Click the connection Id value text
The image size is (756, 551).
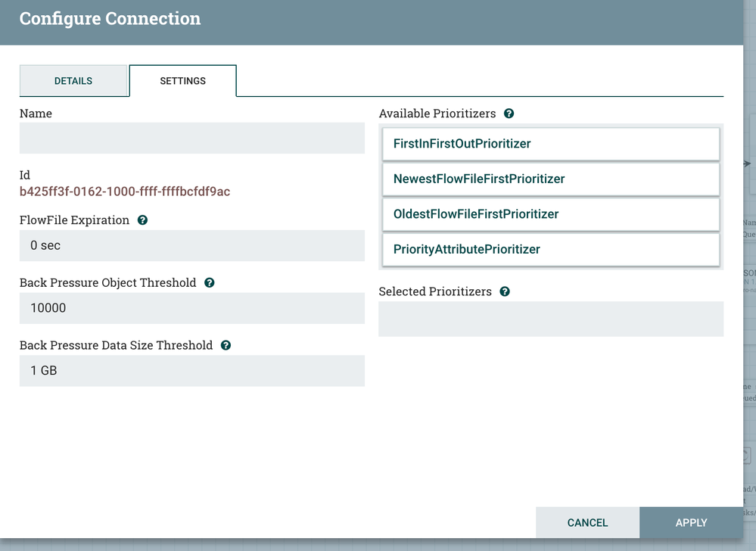click(x=125, y=191)
